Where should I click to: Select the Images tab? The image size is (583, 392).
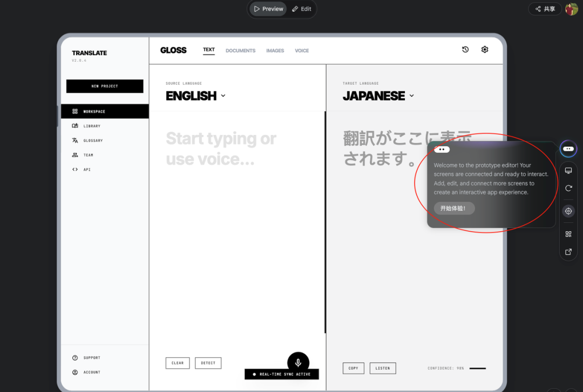click(275, 51)
